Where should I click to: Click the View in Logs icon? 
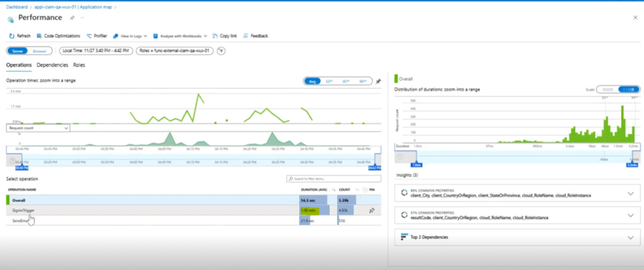116,36
